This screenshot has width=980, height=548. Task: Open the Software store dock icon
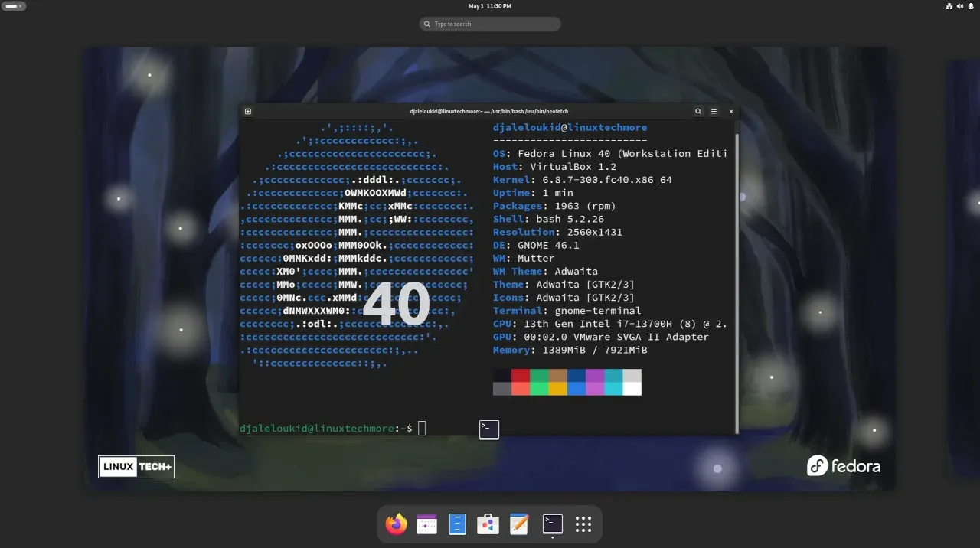(x=488, y=524)
